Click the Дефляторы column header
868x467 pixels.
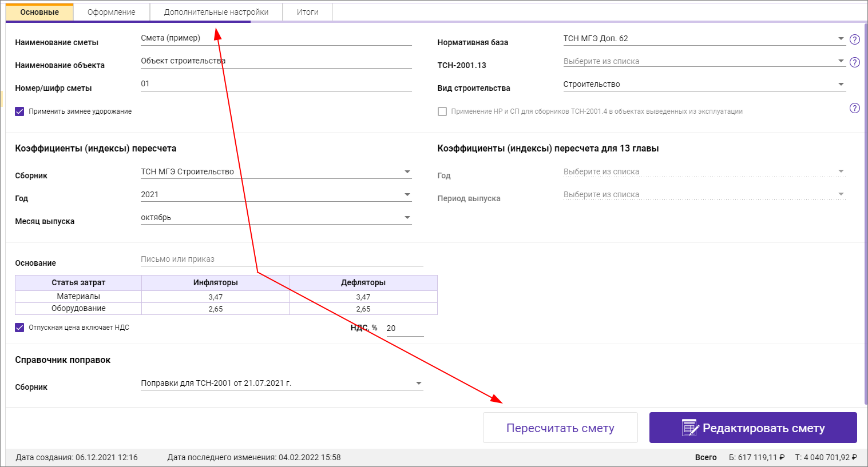coord(363,282)
